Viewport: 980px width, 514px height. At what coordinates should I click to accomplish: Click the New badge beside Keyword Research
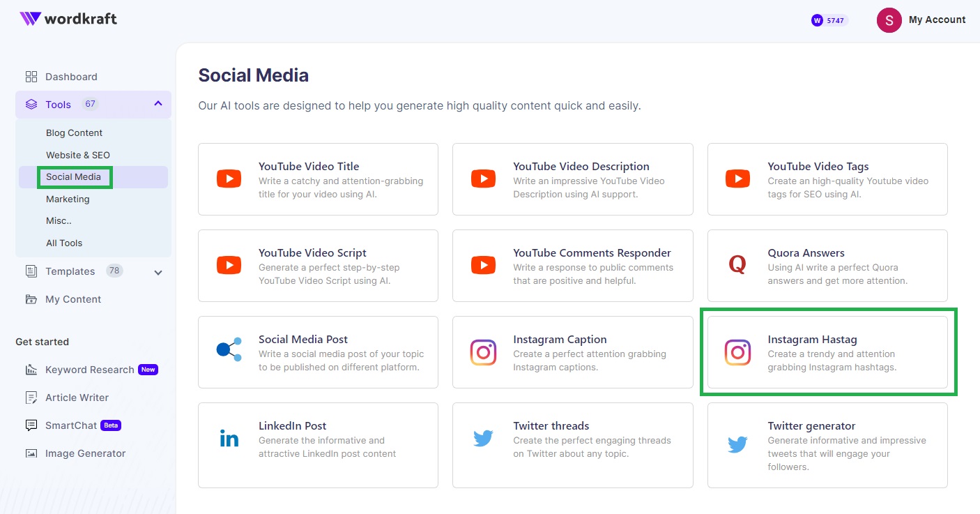(x=148, y=370)
